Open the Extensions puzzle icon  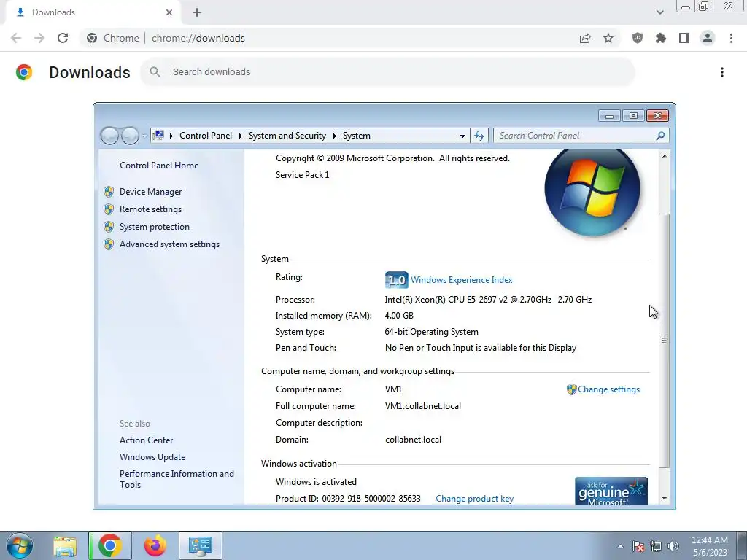click(661, 38)
